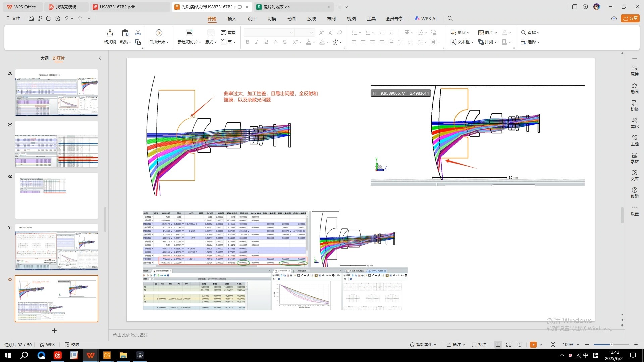Click the Properties (属性) sidebar icon
The image size is (644, 362).
point(634,71)
